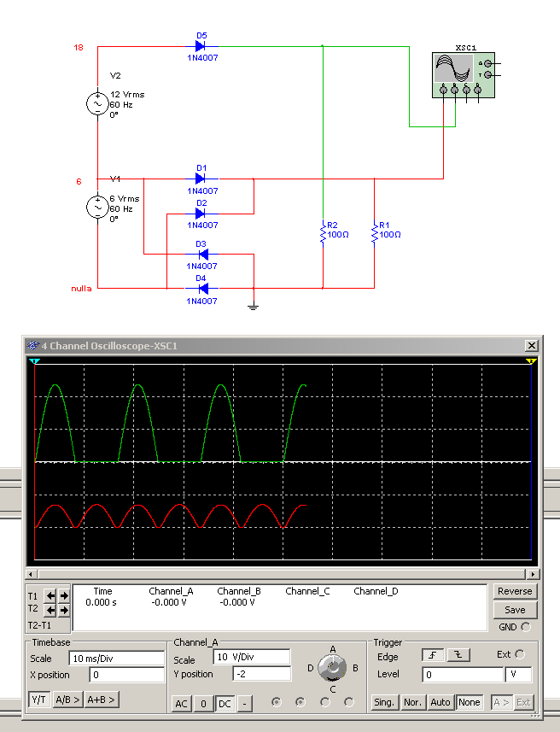
Task: Enable Ext trigger radio button
Action: (x=520, y=654)
